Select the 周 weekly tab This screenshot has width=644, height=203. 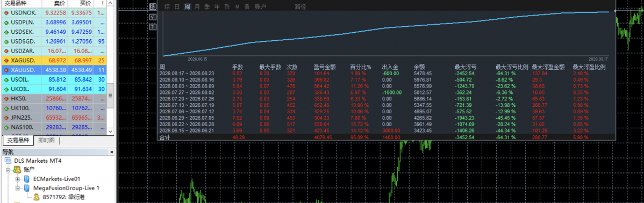click(187, 6)
